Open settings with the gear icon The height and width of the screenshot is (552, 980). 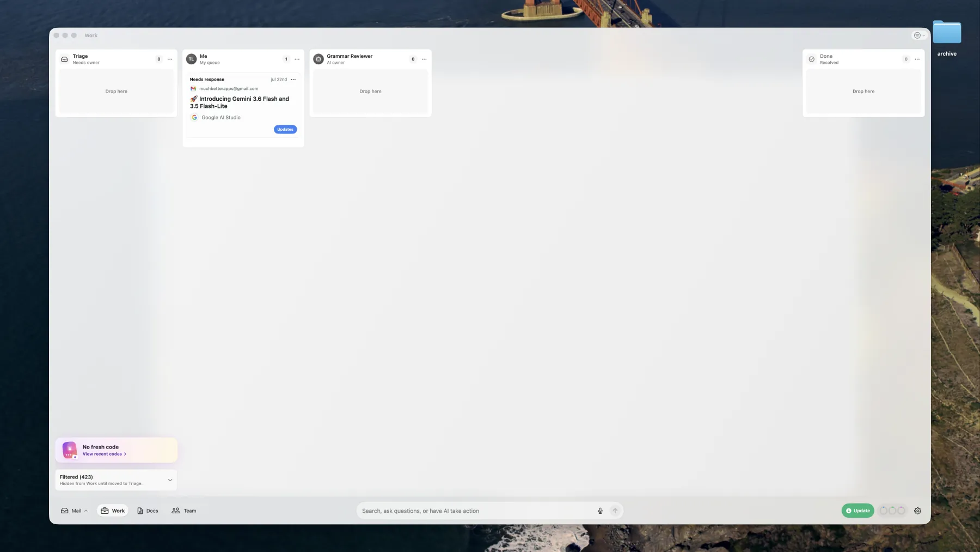point(917,511)
